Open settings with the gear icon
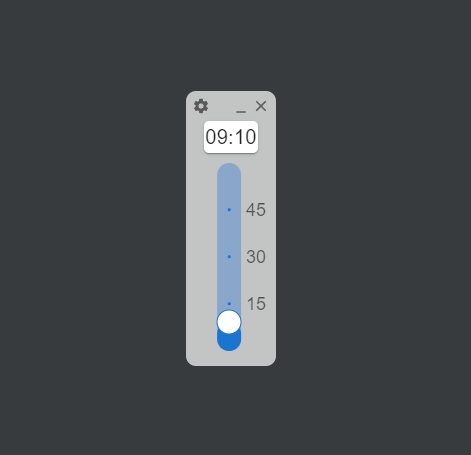 pos(201,106)
